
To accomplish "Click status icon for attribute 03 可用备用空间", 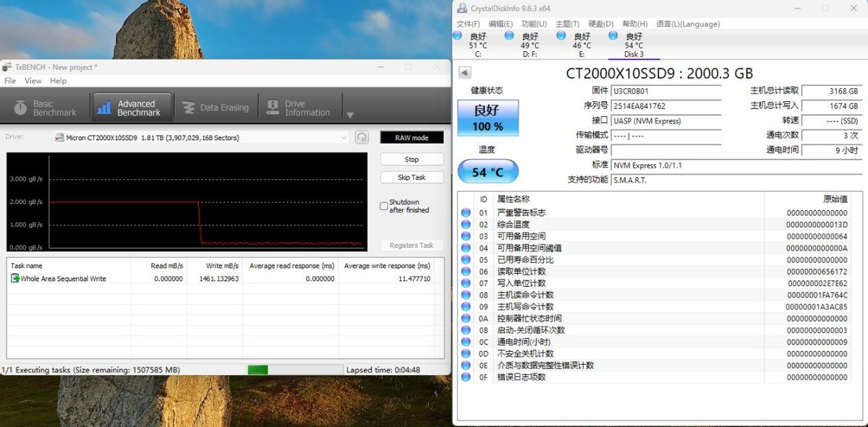I will coord(466,236).
